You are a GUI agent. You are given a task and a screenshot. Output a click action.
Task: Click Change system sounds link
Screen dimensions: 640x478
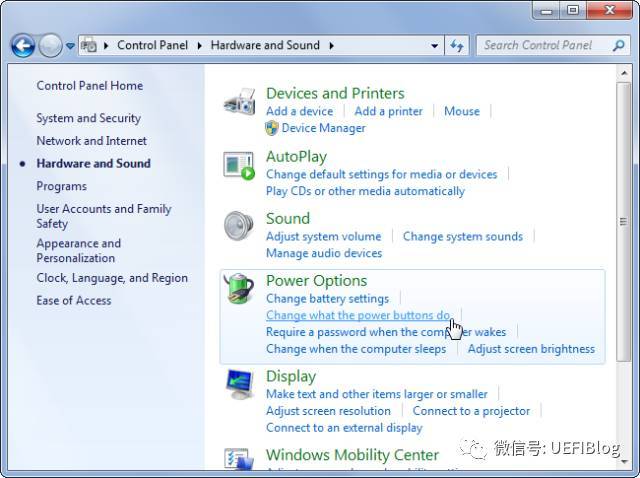click(463, 236)
